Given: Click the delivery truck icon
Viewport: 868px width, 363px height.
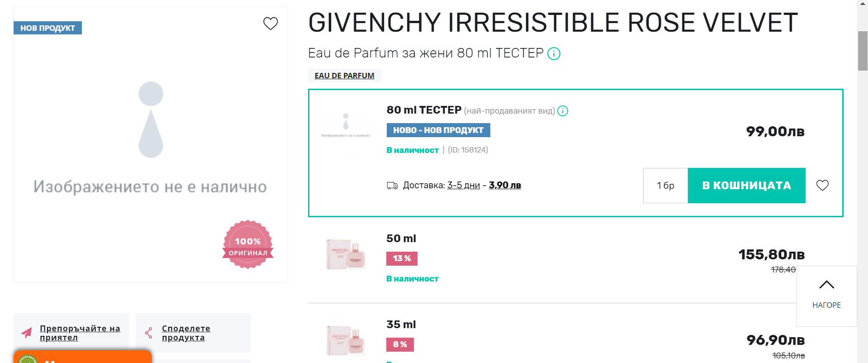Looking at the screenshot, I should [x=392, y=186].
